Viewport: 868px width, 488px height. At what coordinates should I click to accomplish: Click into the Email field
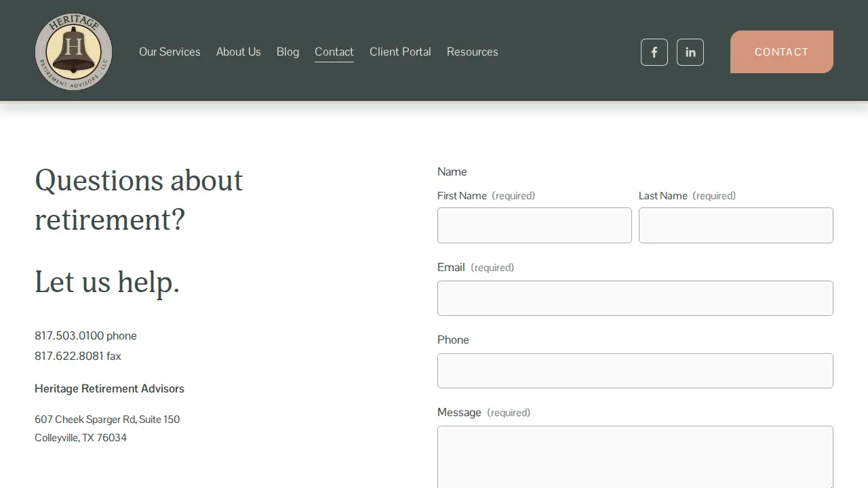(635, 298)
